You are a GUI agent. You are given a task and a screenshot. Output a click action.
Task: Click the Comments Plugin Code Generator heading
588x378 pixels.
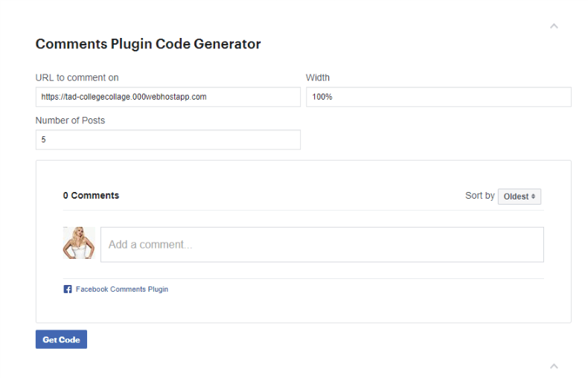click(148, 44)
